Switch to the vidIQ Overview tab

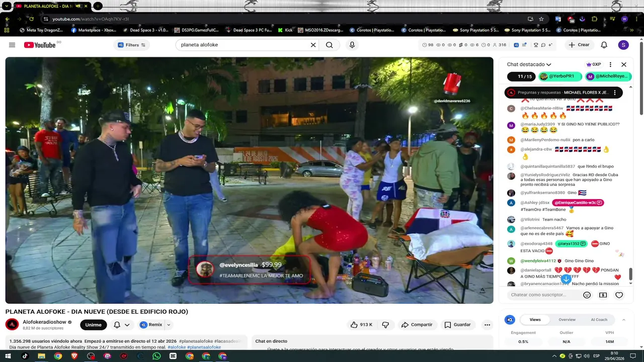567,320
